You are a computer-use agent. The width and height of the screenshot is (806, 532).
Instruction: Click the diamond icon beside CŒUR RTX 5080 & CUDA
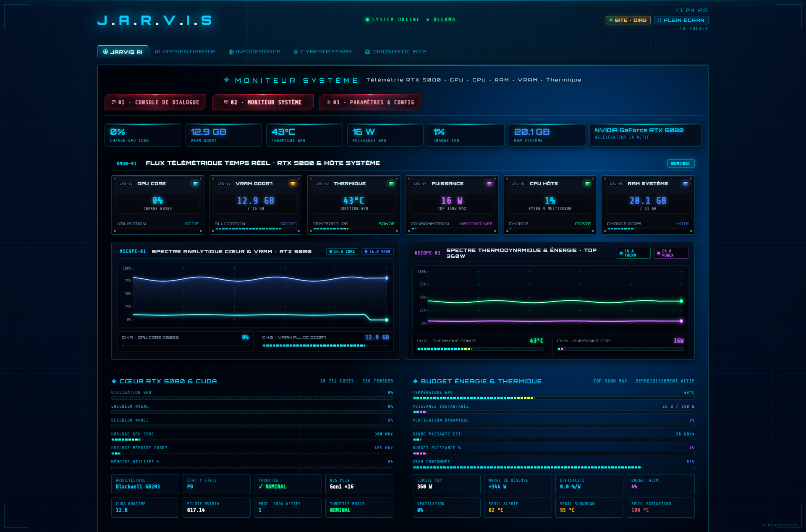point(114,381)
